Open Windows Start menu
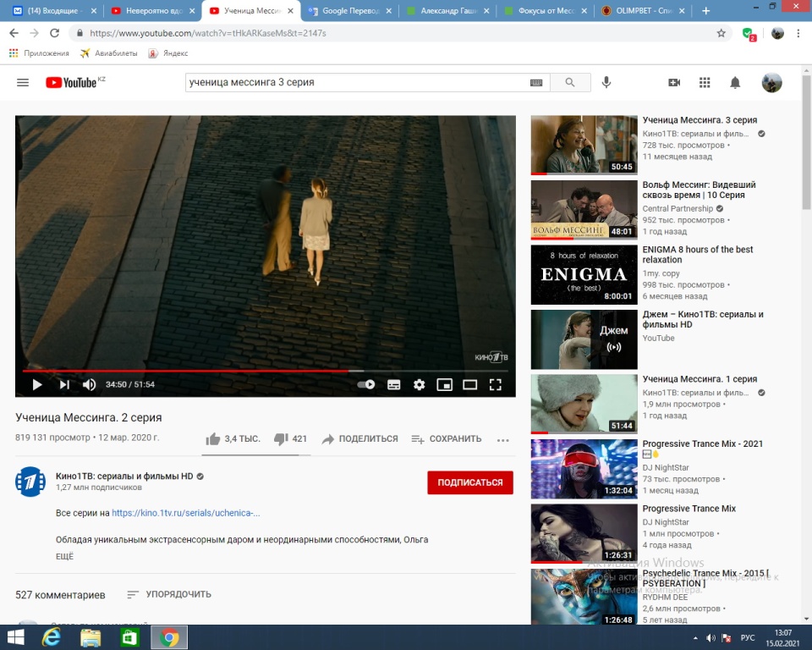 pyautogui.click(x=15, y=637)
